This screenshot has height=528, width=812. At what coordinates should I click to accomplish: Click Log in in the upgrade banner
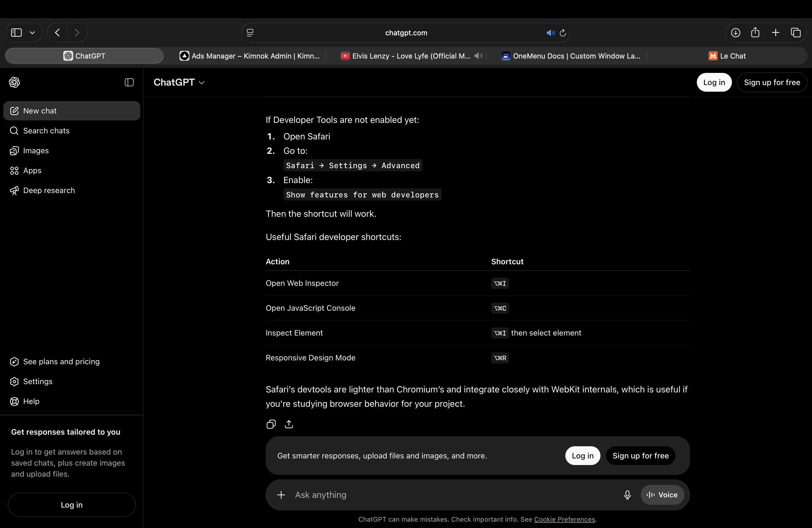point(582,456)
